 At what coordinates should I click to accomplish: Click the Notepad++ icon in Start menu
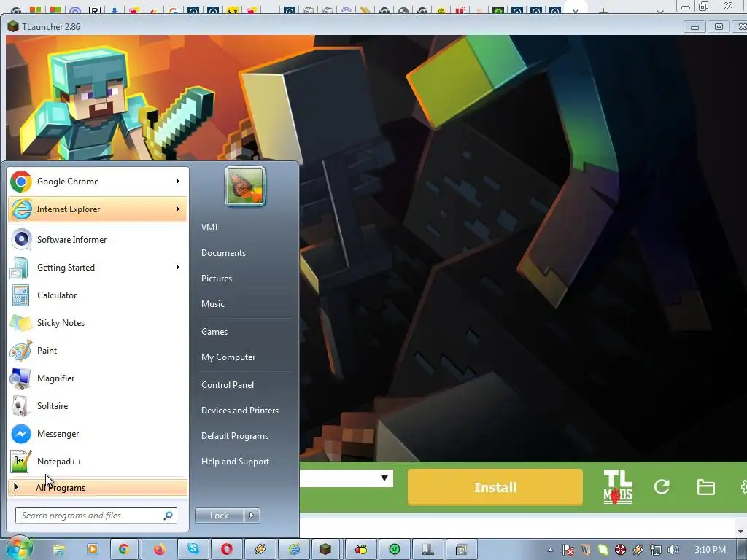[x=21, y=462]
